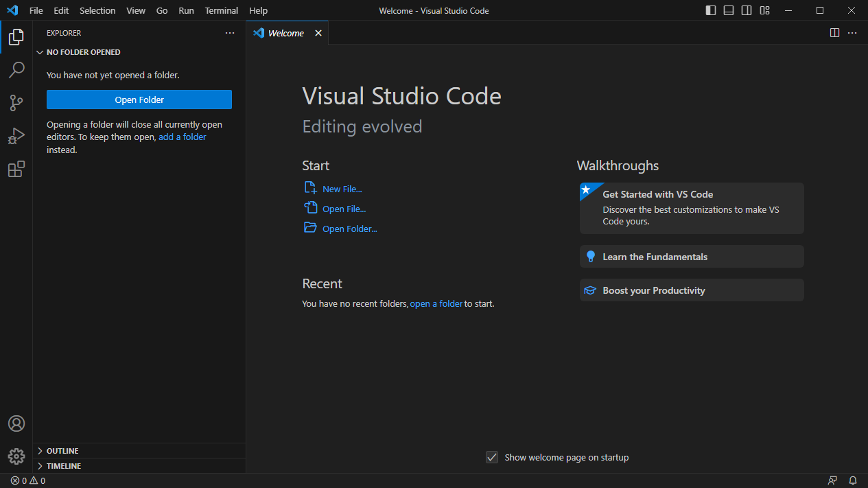The image size is (868, 488).
Task: Click the Open File icon on Welcome page
Action: click(x=310, y=208)
